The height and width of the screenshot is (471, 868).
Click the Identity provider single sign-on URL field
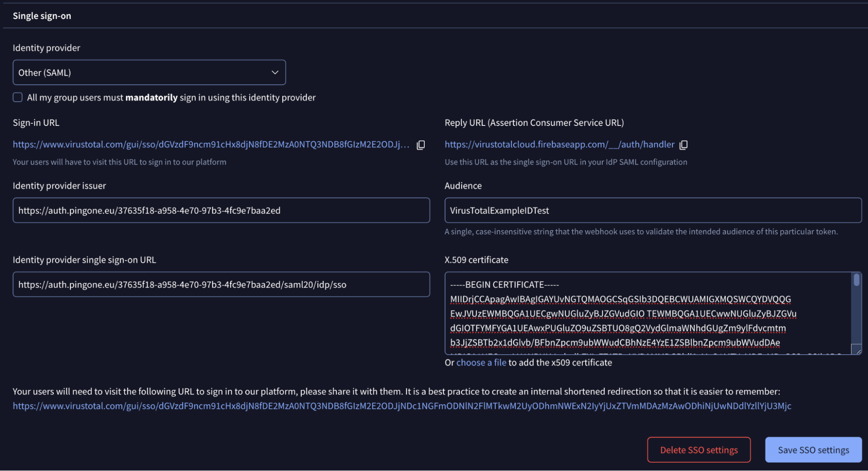(x=221, y=285)
